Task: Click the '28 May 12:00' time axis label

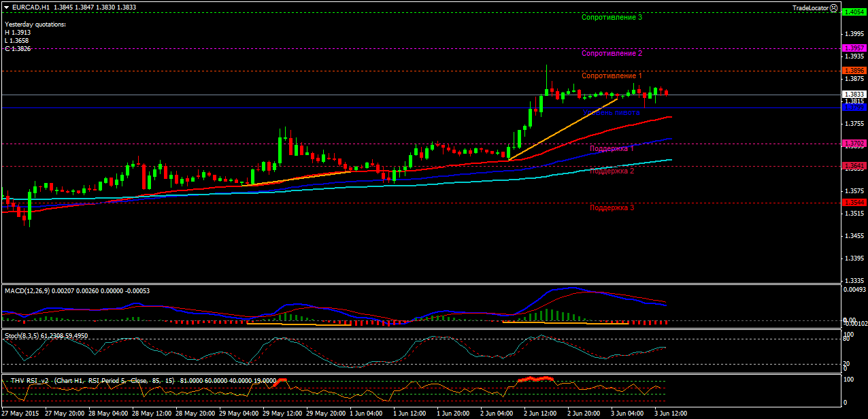Action: point(151,413)
